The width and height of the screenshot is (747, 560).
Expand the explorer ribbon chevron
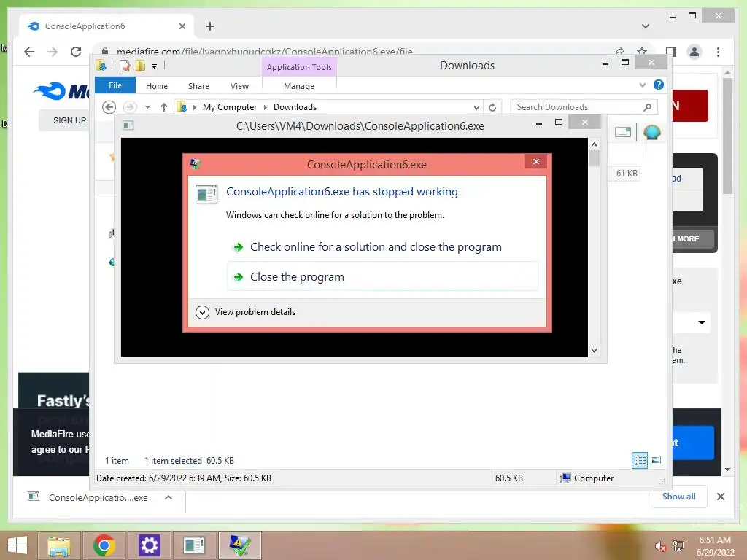click(642, 85)
